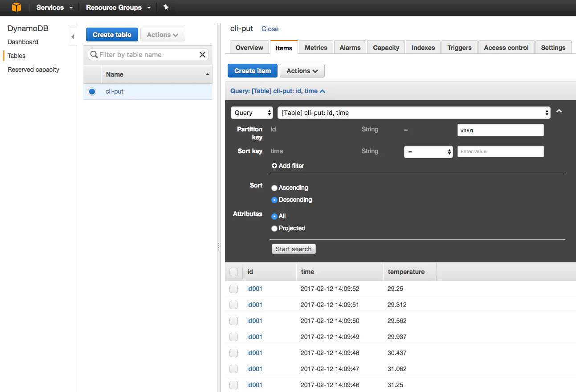Viewport: 576px width, 392px height.
Task: Click the Start search button
Action: click(294, 249)
